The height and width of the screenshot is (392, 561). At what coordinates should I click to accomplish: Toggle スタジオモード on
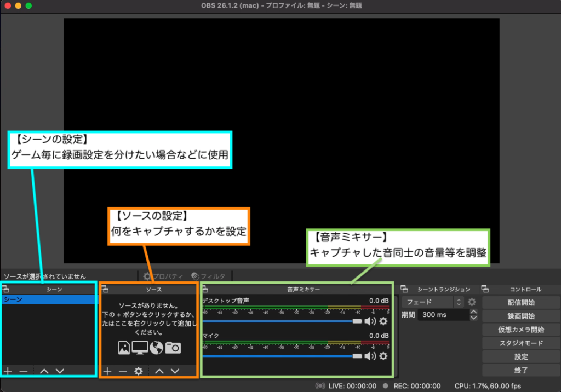pyautogui.click(x=521, y=343)
